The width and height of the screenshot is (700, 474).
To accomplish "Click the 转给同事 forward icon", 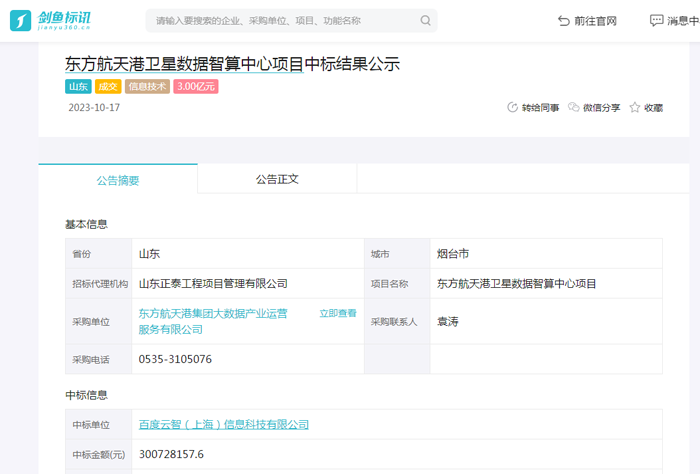I will (512, 108).
